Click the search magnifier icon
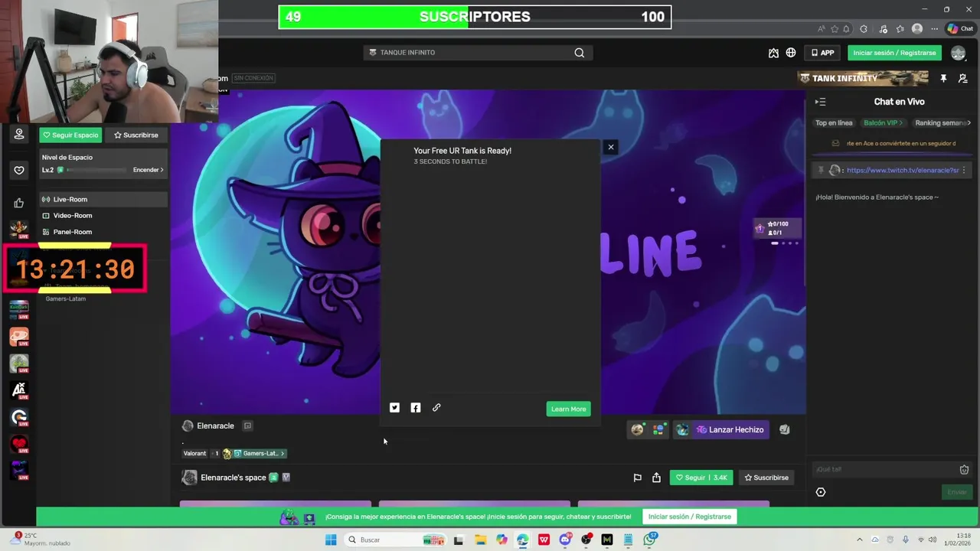The width and height of the screenshot is (980, 551). click(580, 53)
